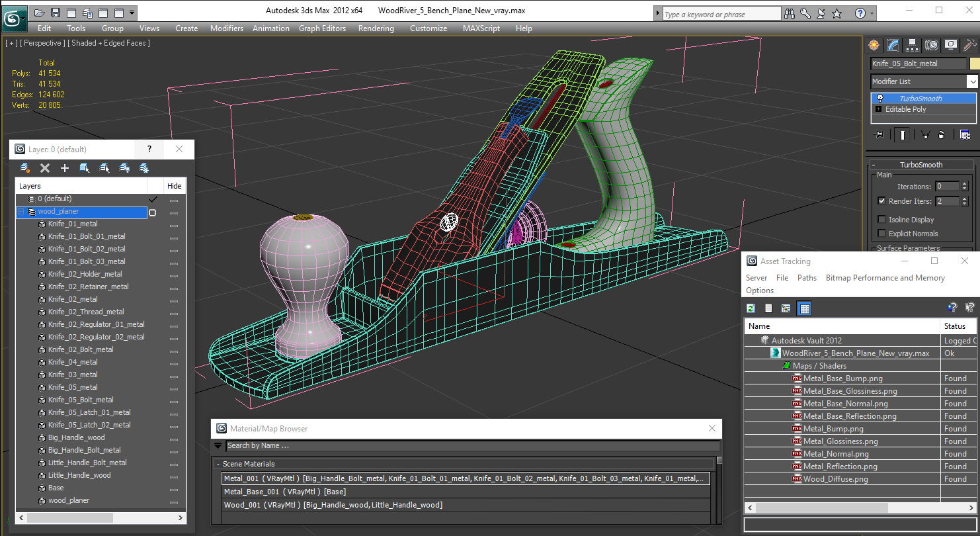Open Favorites star icon in title bar

tap(837, 13)
